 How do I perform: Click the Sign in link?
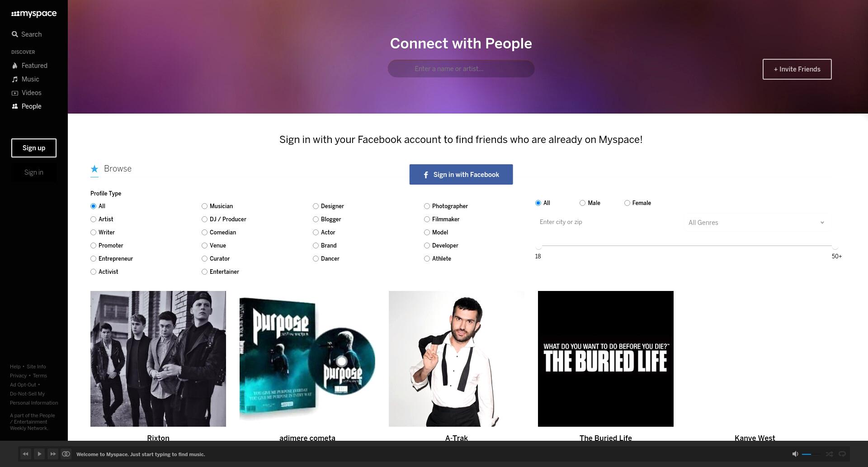point(34,172)
